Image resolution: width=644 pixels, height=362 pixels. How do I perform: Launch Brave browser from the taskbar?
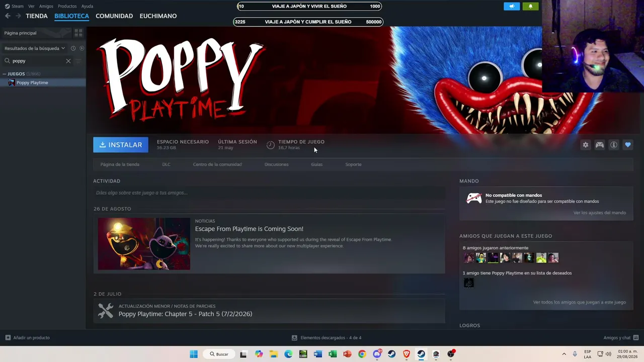407,354
